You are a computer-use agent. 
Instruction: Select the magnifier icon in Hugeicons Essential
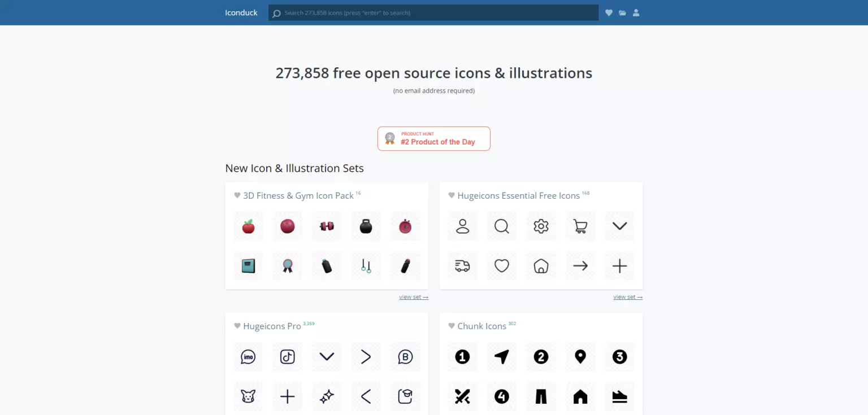pos(502,226)
